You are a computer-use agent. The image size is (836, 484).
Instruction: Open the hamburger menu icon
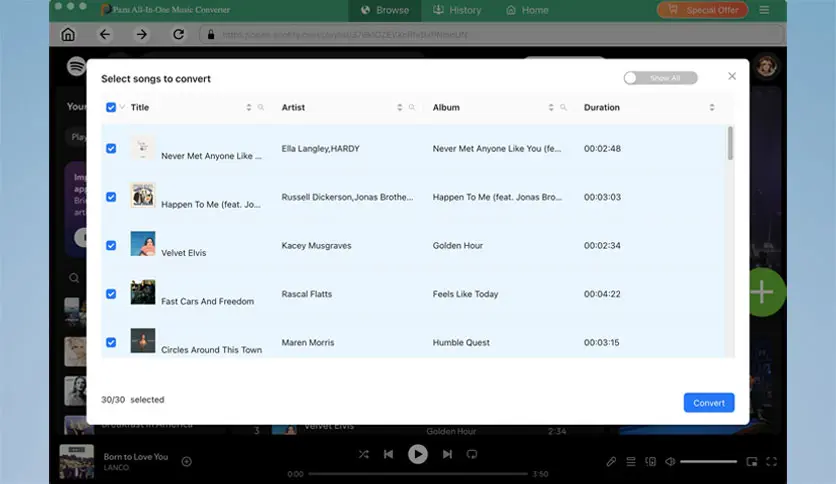point(764,10)
